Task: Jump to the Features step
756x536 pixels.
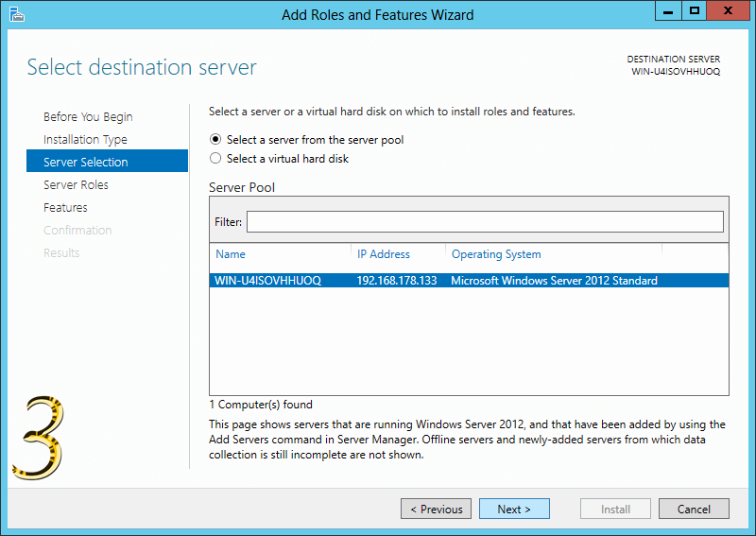Action: 65,207
